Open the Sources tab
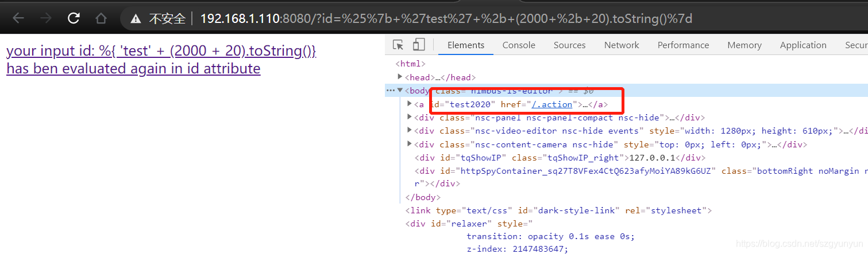 click(x=570, y=45)
